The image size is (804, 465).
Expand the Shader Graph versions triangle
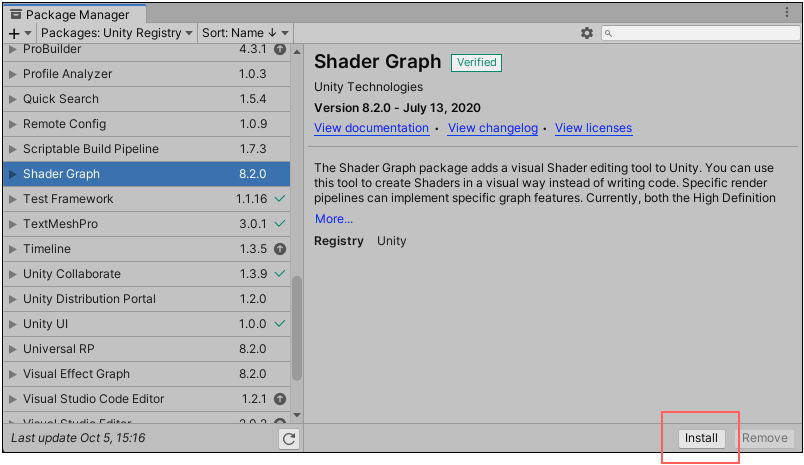13,174
